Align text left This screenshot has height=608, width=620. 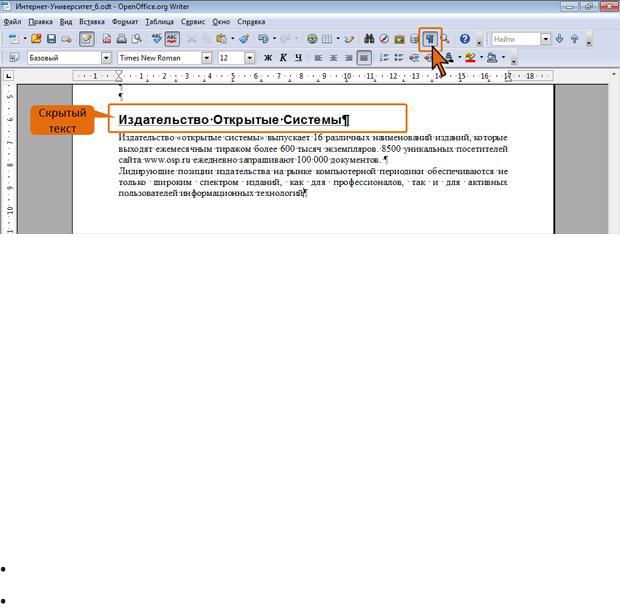[x=318, y=58]
